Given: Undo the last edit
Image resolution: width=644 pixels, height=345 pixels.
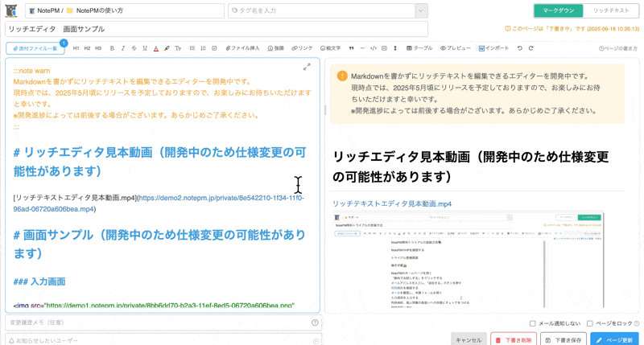Looking at the screenshot, I should pos(520,48).
